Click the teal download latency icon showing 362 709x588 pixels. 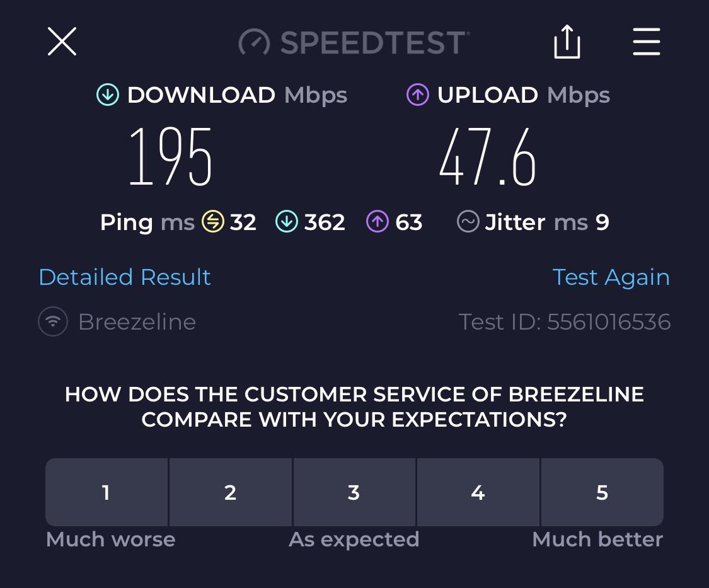click(x=287, y=222)
